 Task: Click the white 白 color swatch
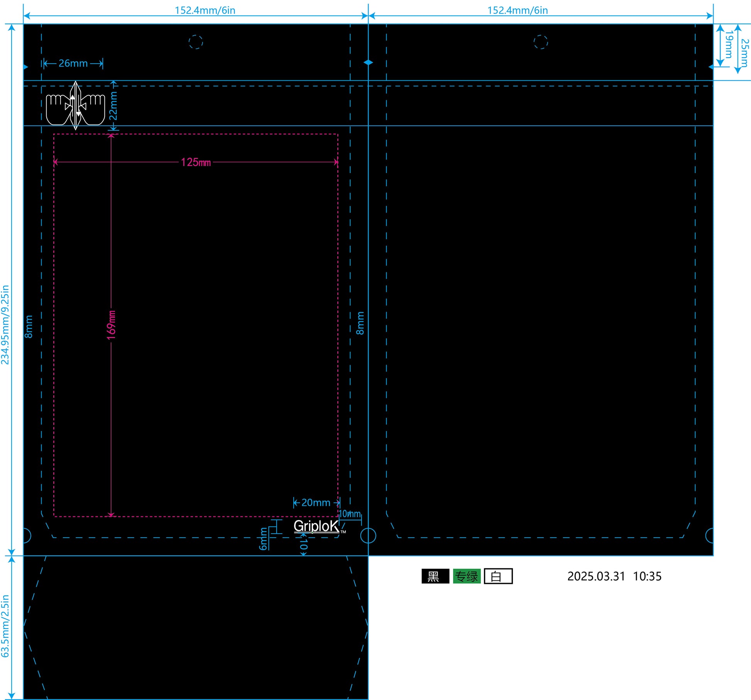(x=498, y=576)
